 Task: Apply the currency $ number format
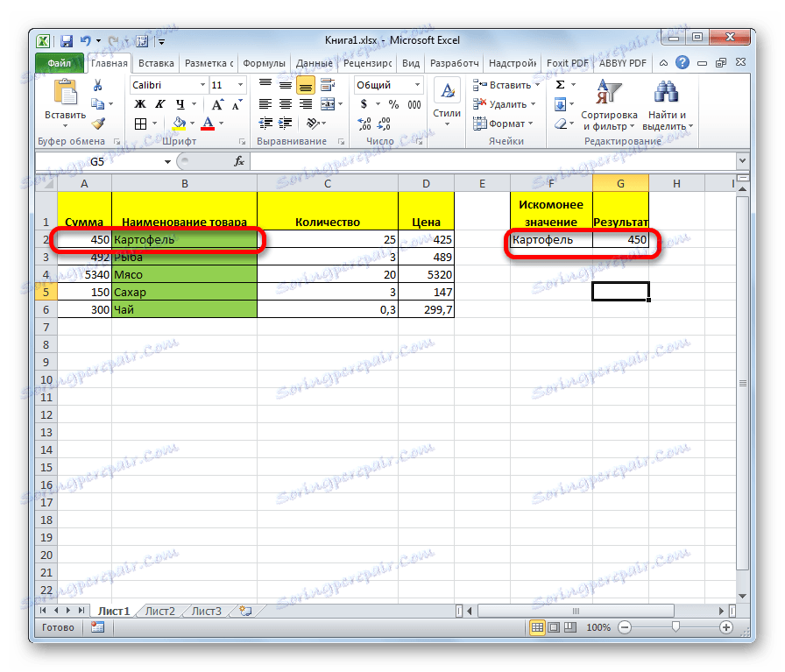[x=364, y=104]
